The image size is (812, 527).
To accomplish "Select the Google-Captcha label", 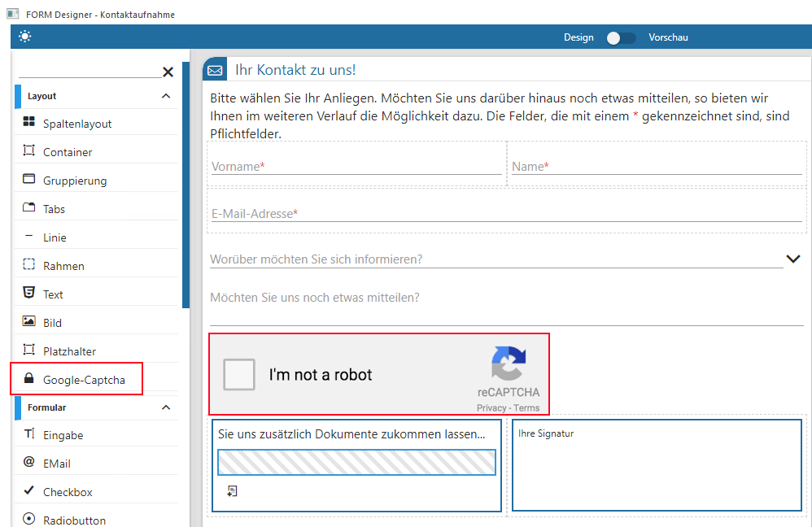I will tap(84, 380).
